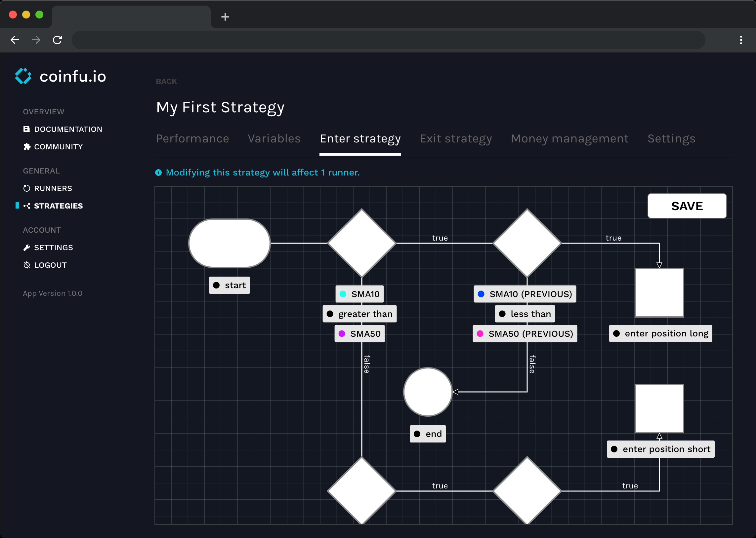Click the coinfu.io logo icon
Image resolution: width=756 pixels, height=538 pixels.
pos(23,76)
